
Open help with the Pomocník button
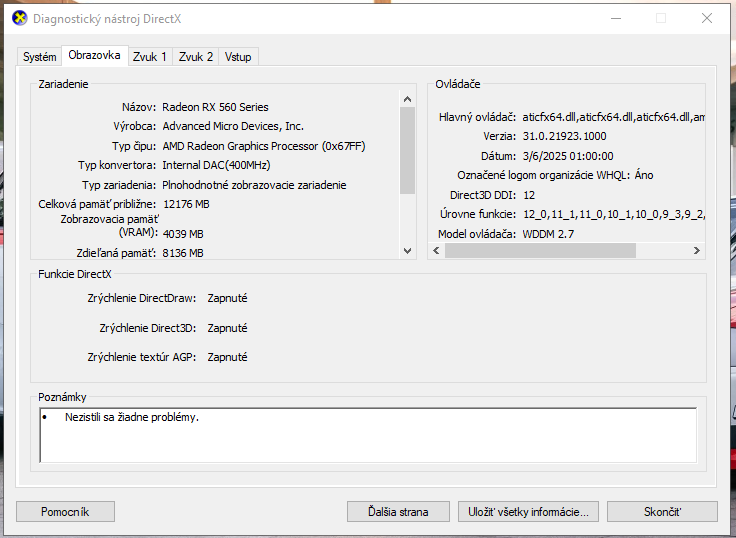click(x=65, y=512)
